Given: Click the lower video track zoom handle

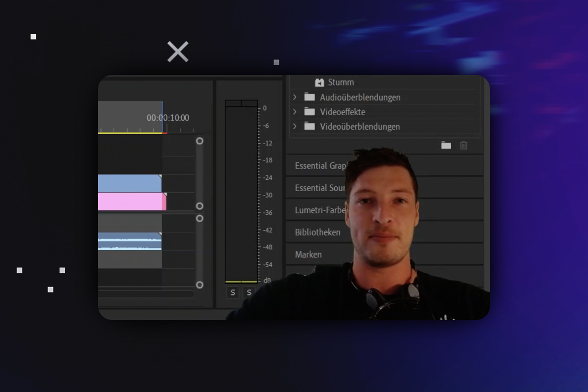Looking at the screenshot, I should pyautogui.click(x=199, y=206).
